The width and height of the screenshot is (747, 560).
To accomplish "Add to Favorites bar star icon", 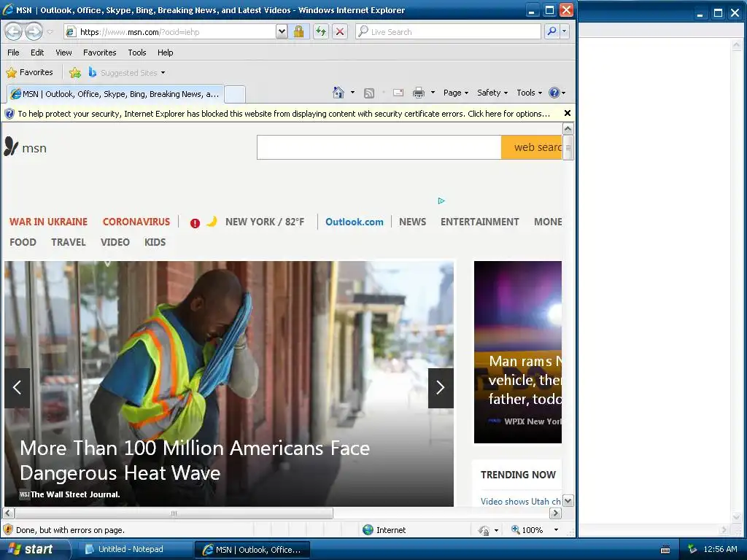I will point(75,72).
